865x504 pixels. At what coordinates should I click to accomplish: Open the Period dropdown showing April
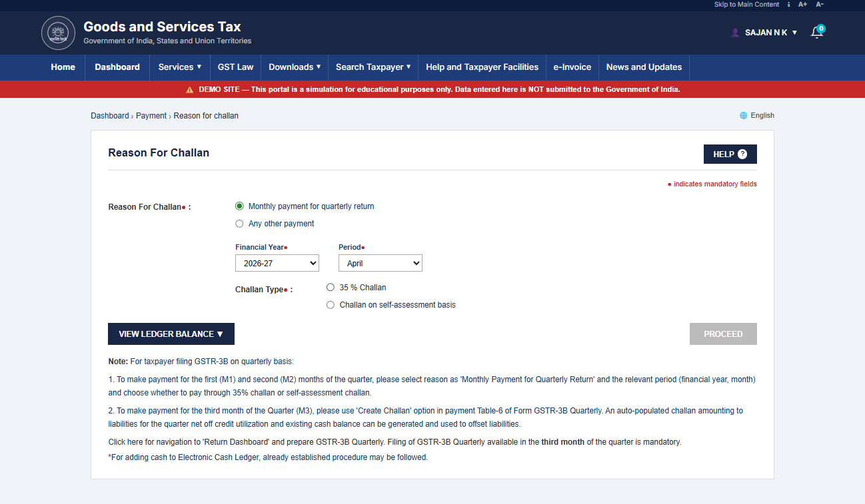click(x=381, y=263)
